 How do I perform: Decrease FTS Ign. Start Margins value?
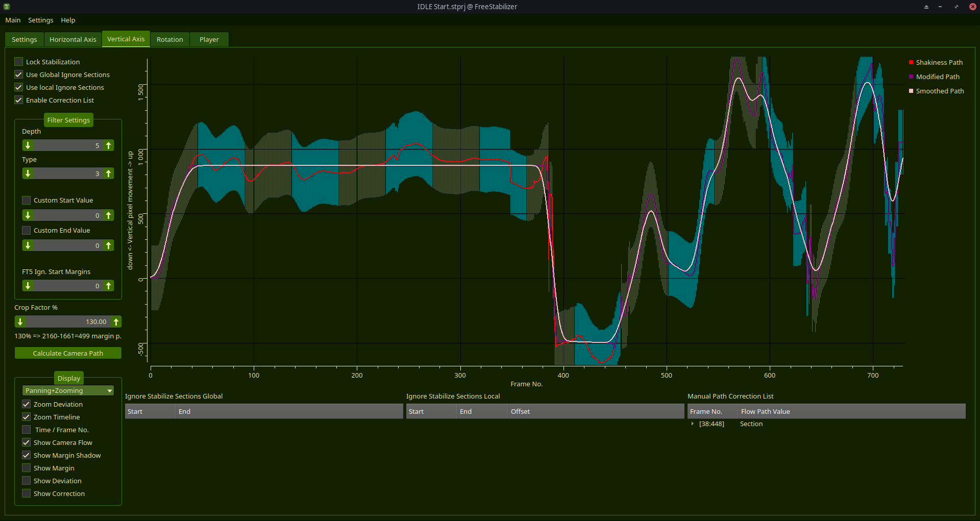(x=28, y=286)
